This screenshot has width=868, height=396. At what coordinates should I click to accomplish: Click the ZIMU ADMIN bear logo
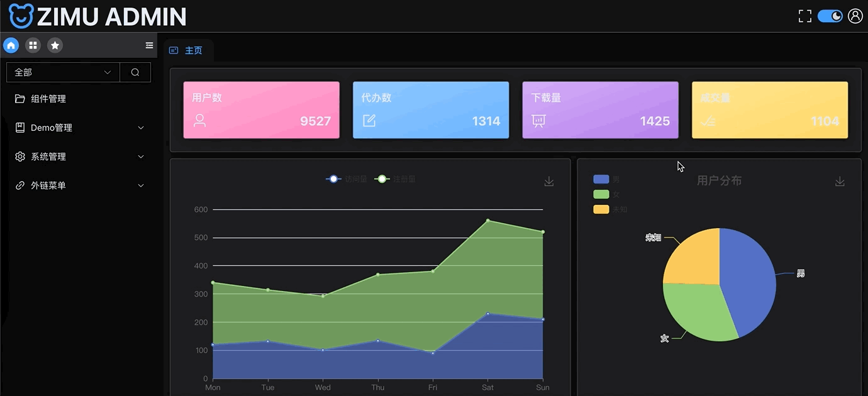tap(21, 16)
